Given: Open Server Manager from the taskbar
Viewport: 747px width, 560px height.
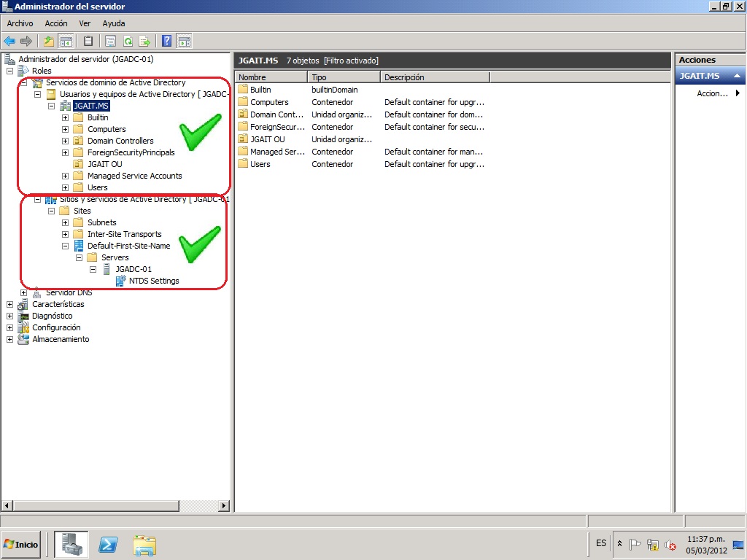Looking at the screenshot, I should (x=71, y=544).
